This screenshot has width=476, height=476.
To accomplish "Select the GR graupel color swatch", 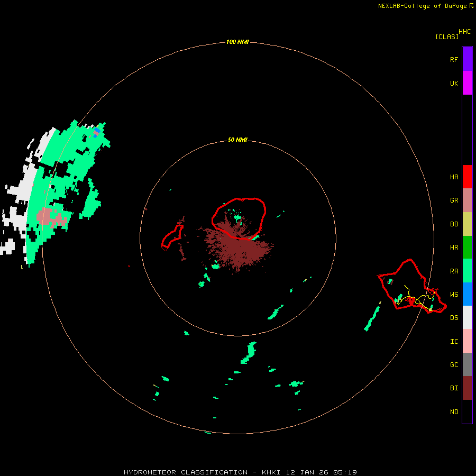I will click(467, 200).
